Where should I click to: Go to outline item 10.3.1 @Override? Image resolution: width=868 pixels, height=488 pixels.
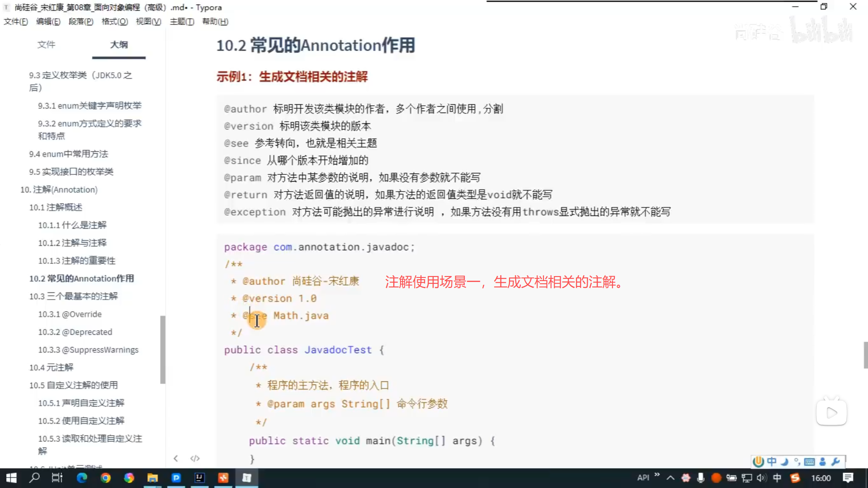click(70, 314)
